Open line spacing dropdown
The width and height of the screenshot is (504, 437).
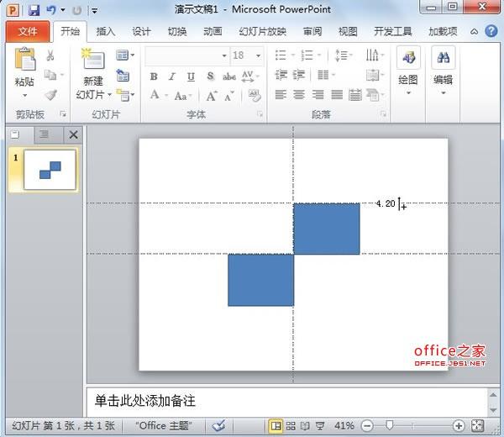click(344, 55)
